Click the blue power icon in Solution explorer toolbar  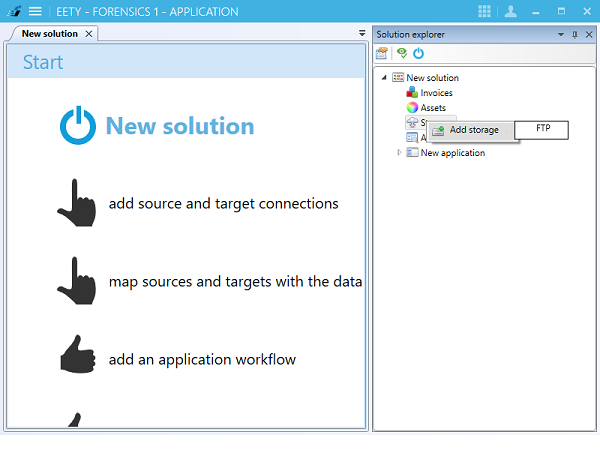(x=418, y=53)
